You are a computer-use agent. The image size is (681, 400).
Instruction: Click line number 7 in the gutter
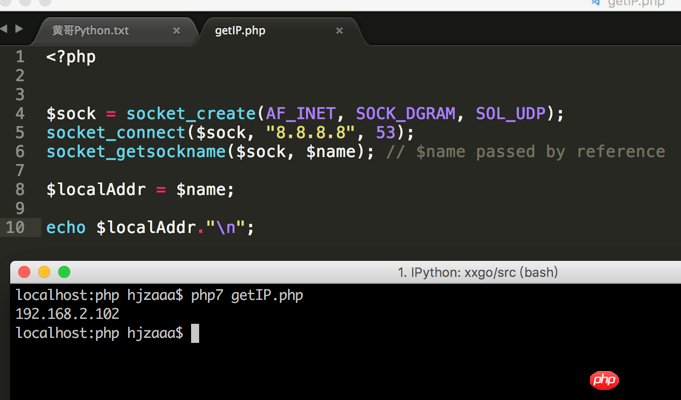[x=20, y=170]
